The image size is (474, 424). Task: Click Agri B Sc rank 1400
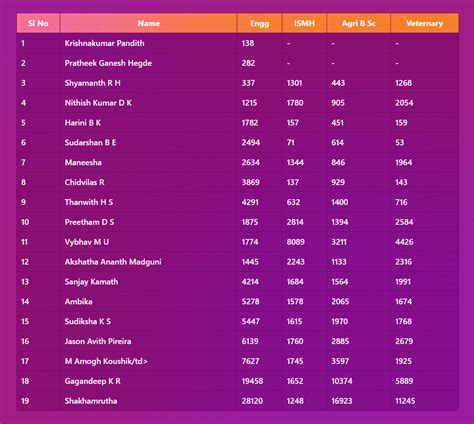(340, 202)
